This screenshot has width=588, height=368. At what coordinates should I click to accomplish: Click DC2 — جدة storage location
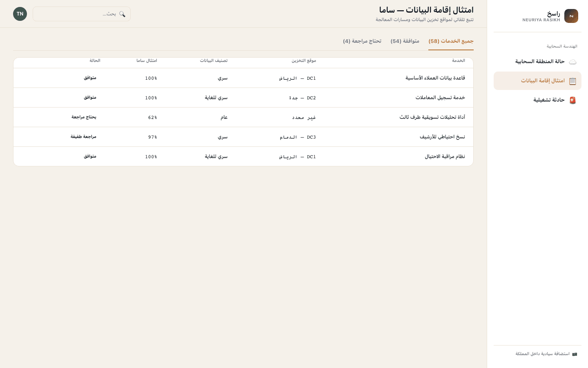pyautogui.click(x=303, y=98)
